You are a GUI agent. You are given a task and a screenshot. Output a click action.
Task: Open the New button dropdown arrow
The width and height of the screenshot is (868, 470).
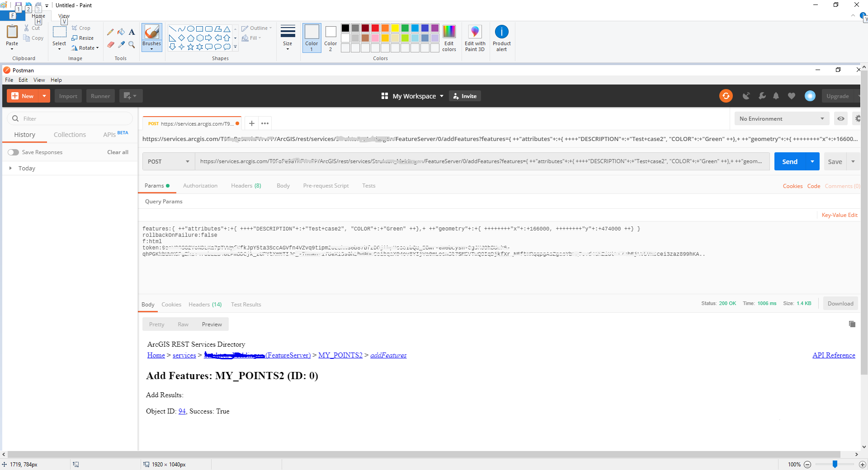(x=44, y=96)
